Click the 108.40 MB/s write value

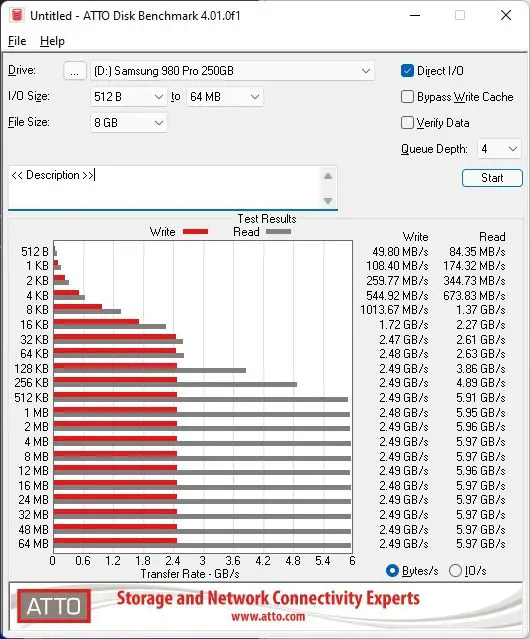coord(397,266)
